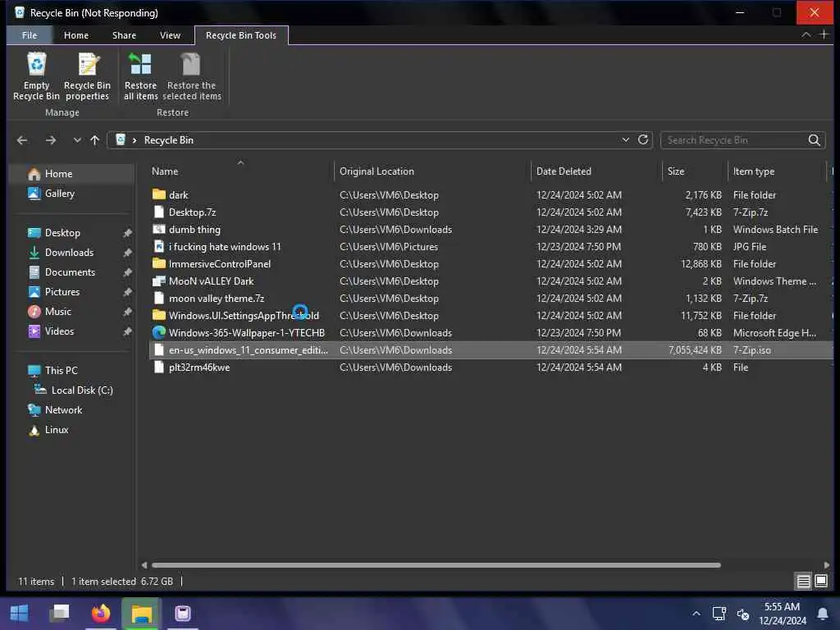Click Restore the selected items
This screenshot has height=630, width=840.
(x=191, y=75)
